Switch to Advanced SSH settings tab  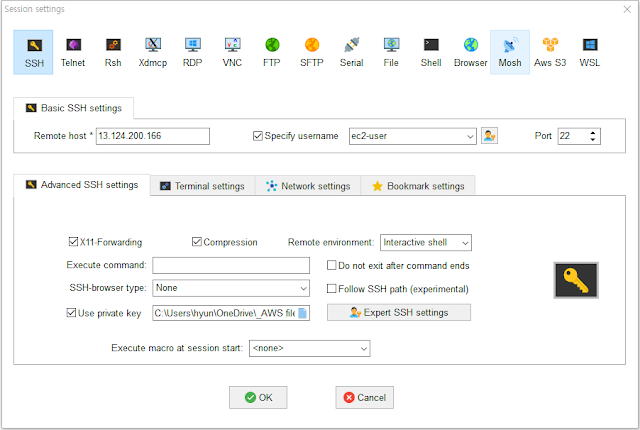(82, 185)
